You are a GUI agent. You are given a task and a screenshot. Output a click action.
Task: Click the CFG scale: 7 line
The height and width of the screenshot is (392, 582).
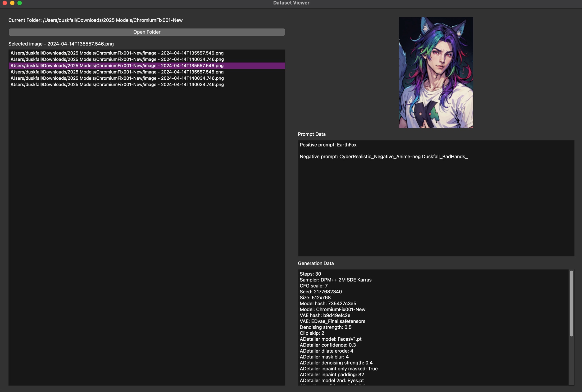click(313, 286)
